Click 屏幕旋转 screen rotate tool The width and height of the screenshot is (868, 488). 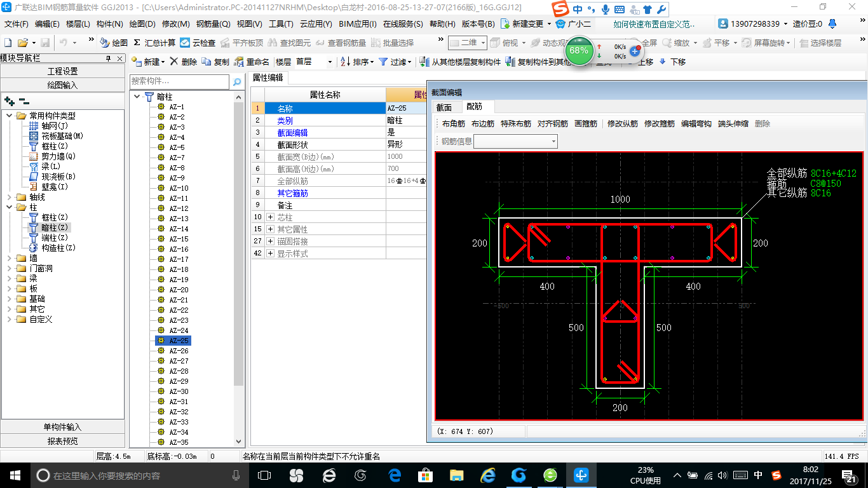click(767, 43)
